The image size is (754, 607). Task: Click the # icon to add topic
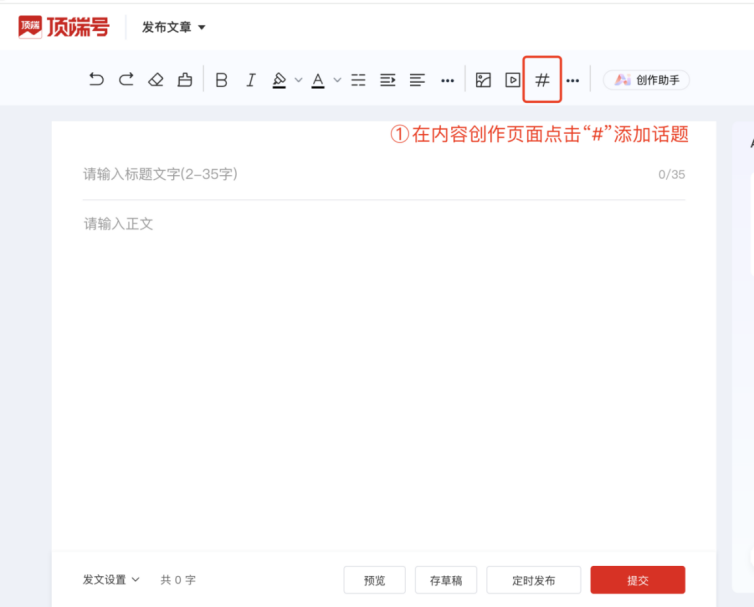point(542,80)
